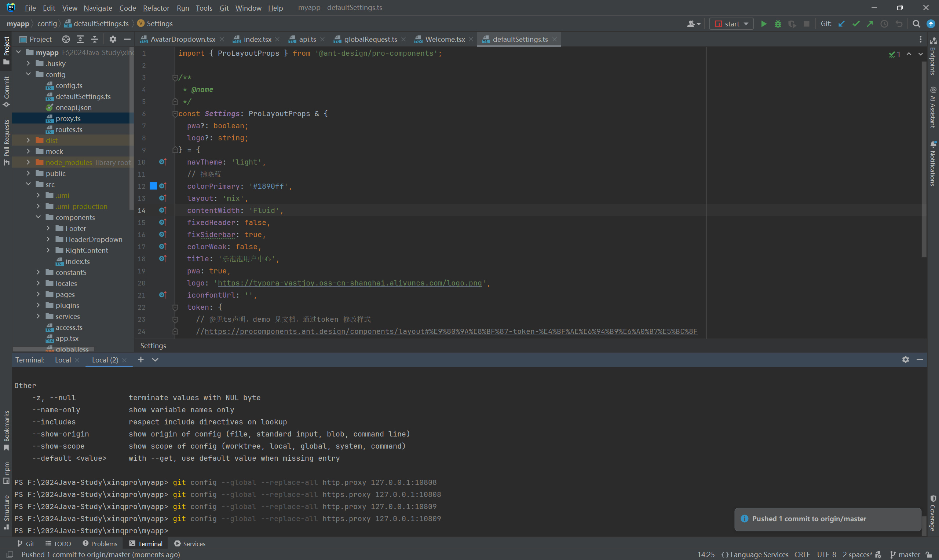The height and width of the screenshot is (560, 939).
Task: Click the Rollback undo icon
Action: point(899,24)
